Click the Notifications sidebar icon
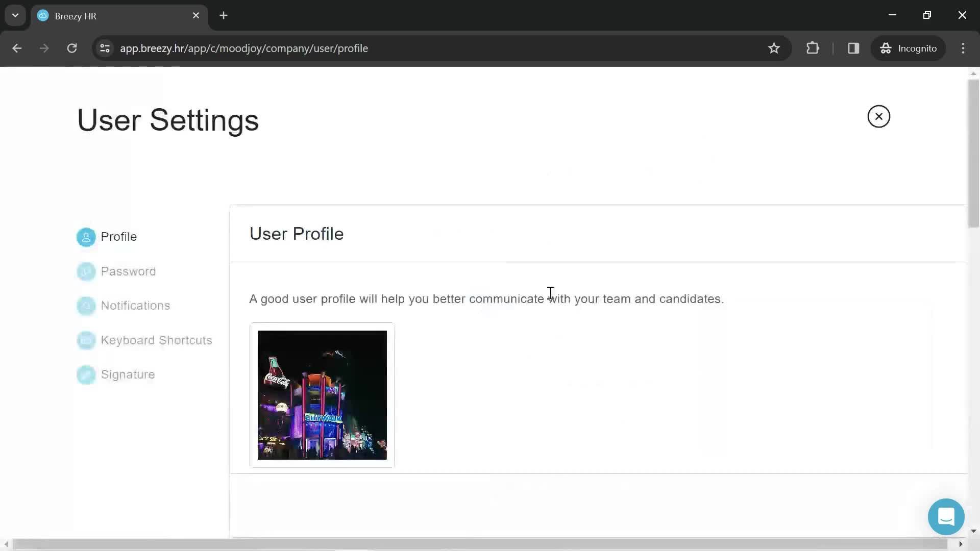 [x=85, y=306]
